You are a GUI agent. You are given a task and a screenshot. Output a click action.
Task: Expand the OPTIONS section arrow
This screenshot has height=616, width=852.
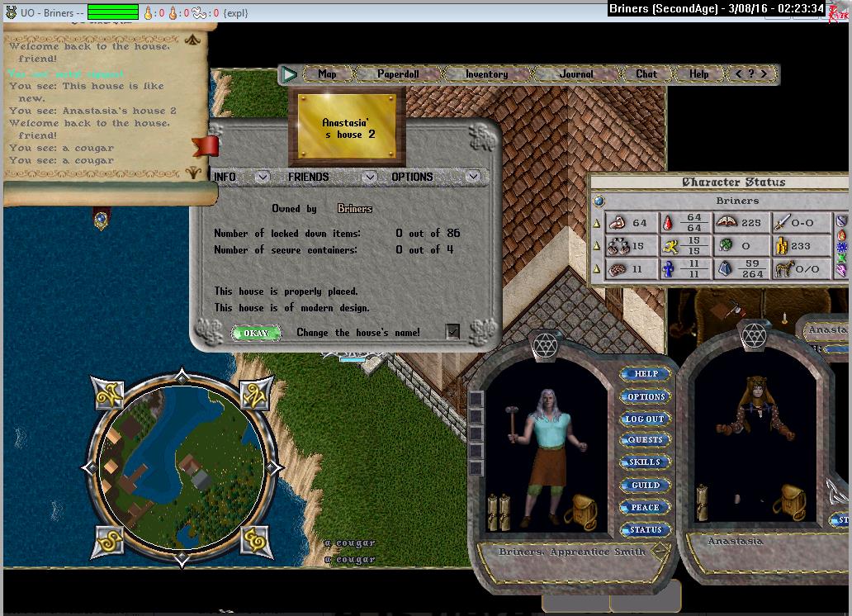click(472, 177)
